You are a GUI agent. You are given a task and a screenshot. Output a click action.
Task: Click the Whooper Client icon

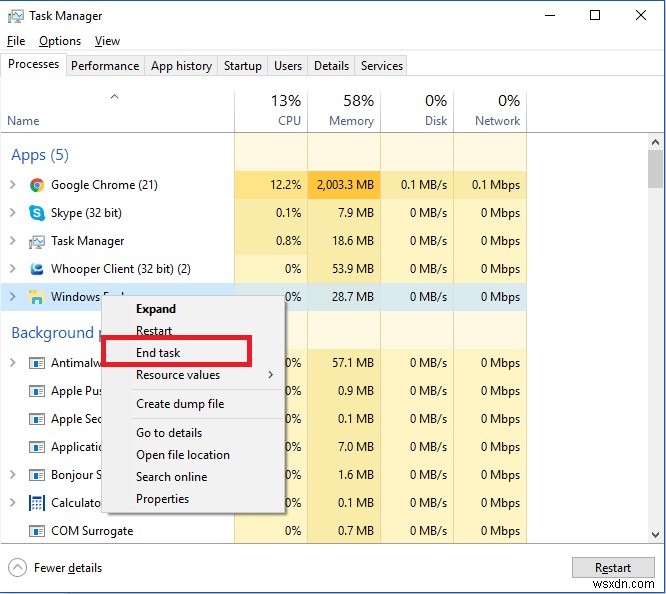tap(37, 269)
